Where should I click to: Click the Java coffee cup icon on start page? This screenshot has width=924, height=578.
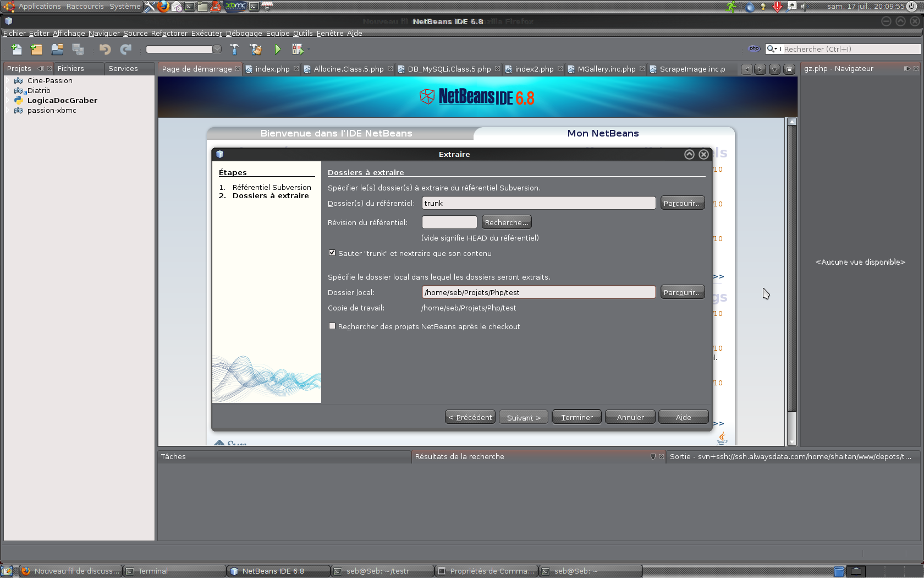click(x=723, y=439)
